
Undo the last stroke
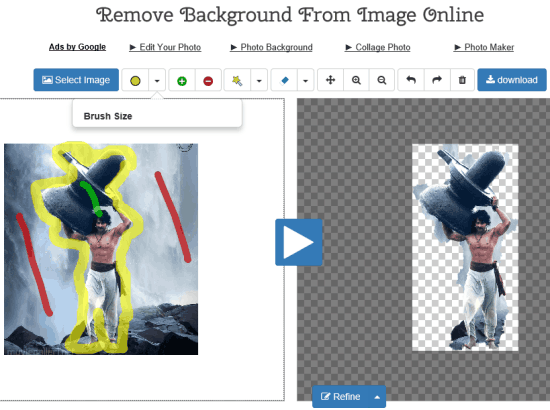tap(411, 80)
